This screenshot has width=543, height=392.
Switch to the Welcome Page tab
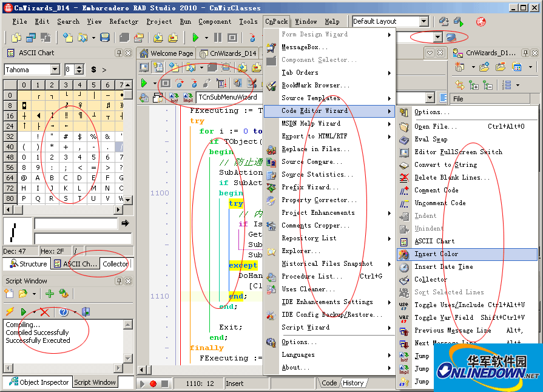coord(167,53)
